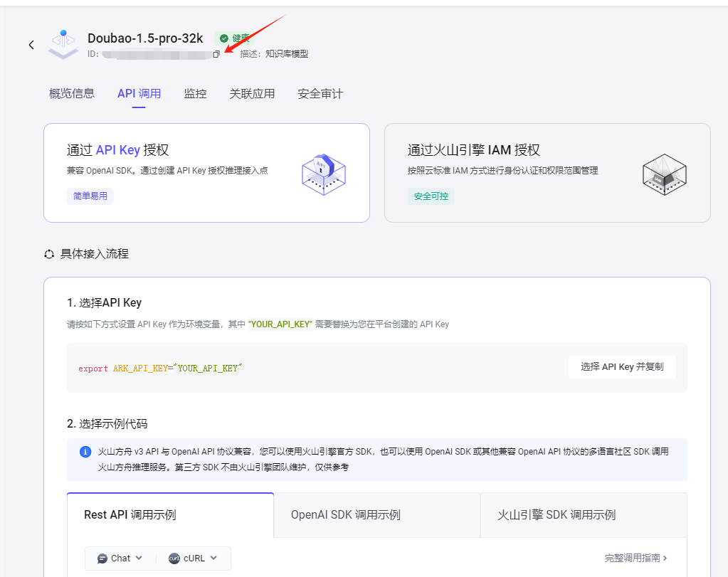Expand the Chat dropdown
Image resolution: width=728 pixels, height=577 pixels.
click(120, 559)
